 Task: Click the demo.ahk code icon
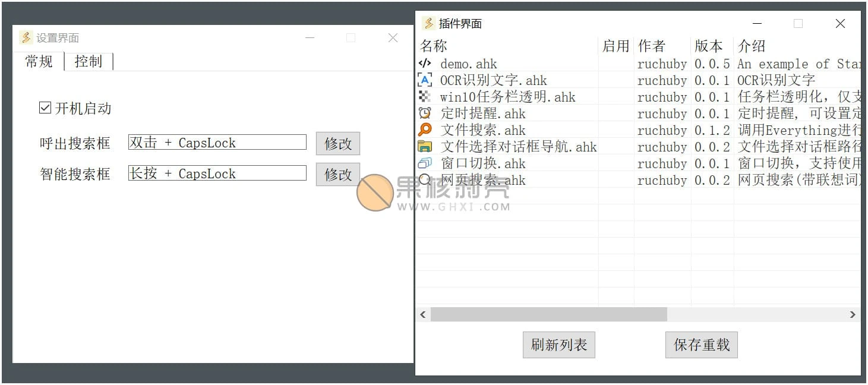pyautogui.click(x=425, y=64)
